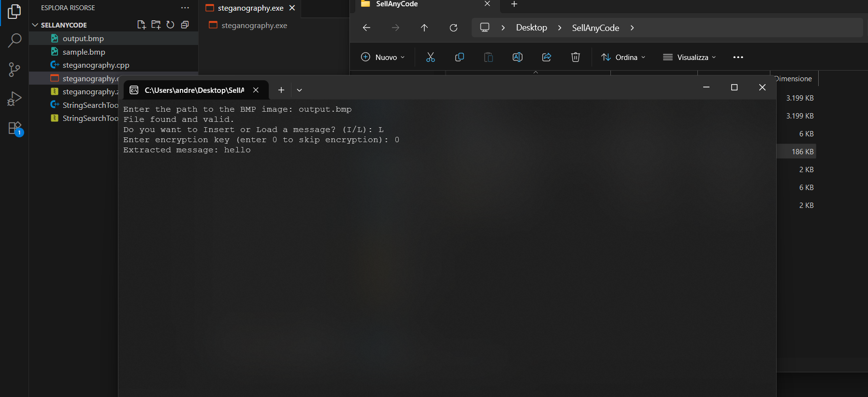Click the New File icon in explorer
Viewport: 868px width, 397px height.
141,25
